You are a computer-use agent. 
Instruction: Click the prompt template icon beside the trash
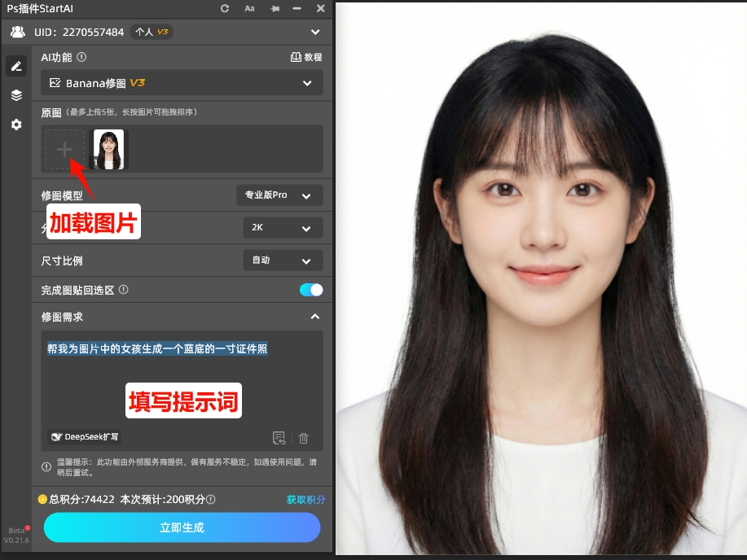click(279, 438)
